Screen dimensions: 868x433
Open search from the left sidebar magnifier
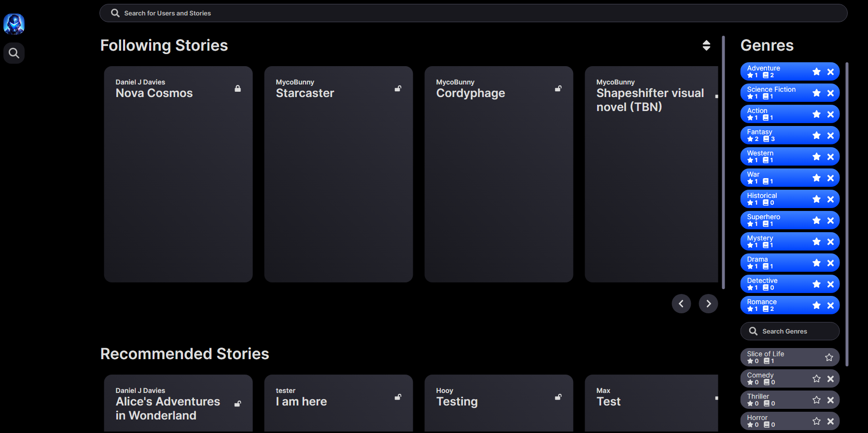14,53
